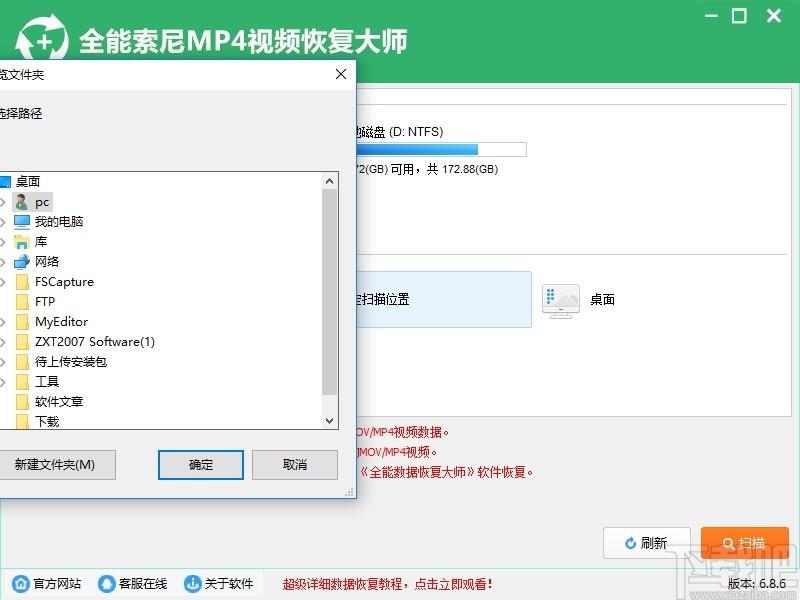Screen dimensions: 800x600
Task: Click the 网络 network icon
Action: (22, 262)
